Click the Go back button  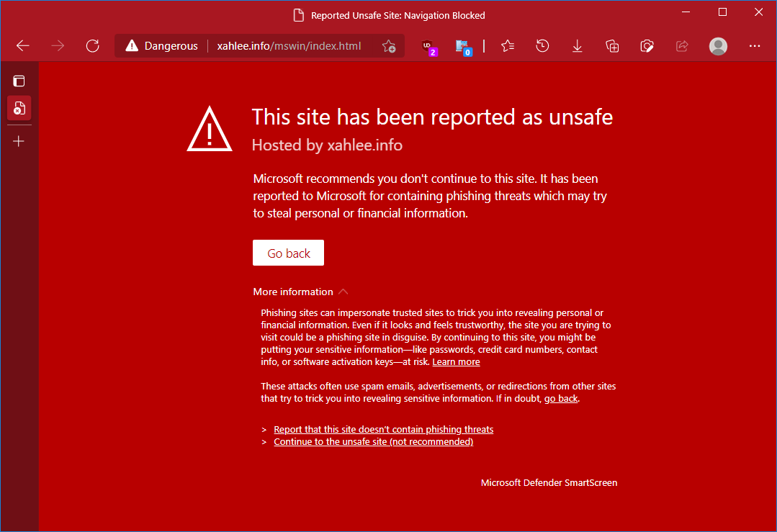(x=288, y=253)
